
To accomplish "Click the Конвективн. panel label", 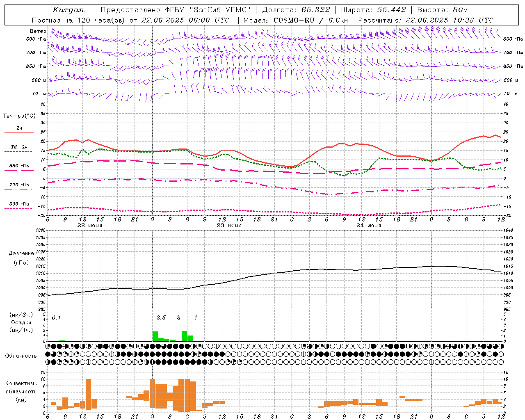I will pyautogui.click(x=21, y=383).
